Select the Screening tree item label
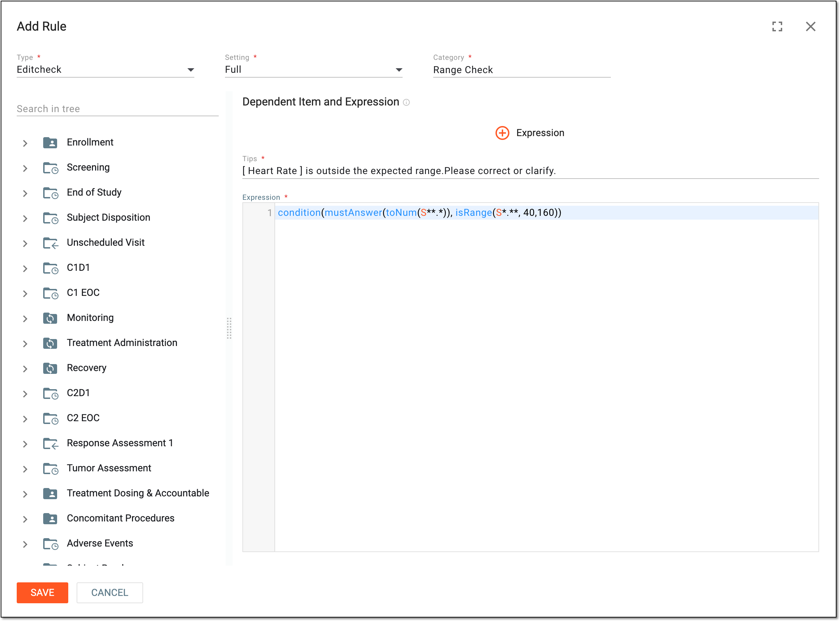Viewport: 840px width, 621px height. pos(88,167)
